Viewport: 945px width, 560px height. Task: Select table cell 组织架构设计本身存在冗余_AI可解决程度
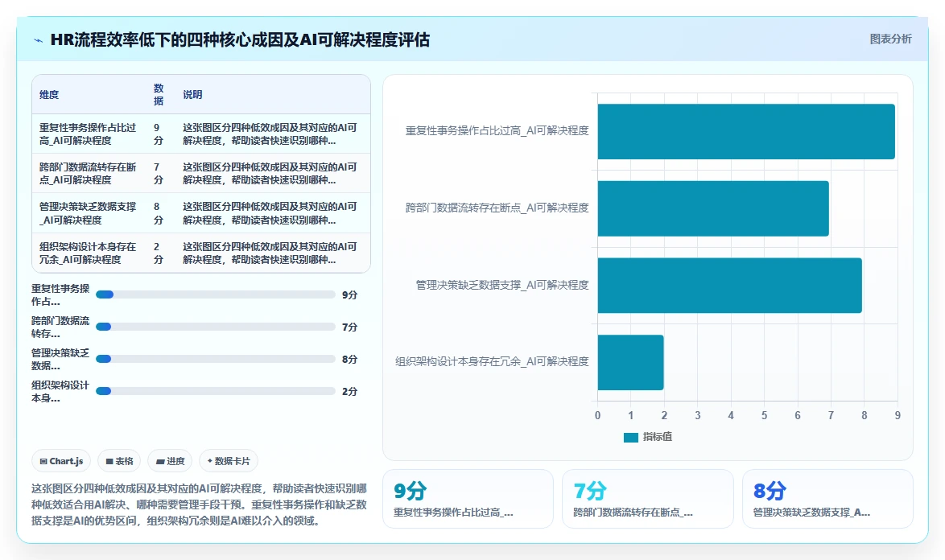click(x=89, y=253)
